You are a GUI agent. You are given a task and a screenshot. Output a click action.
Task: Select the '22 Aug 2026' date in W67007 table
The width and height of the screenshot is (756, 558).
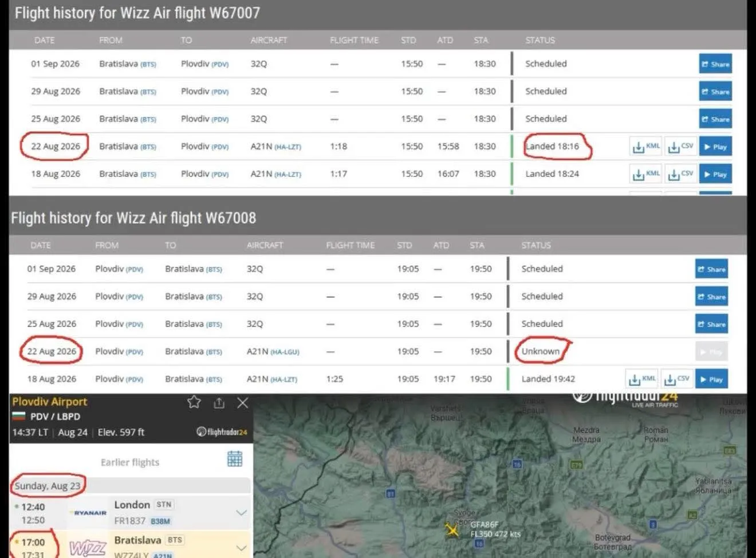(56, 147)
